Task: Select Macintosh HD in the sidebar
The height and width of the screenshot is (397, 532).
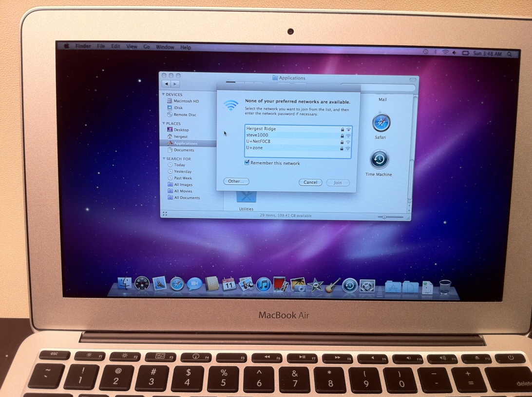Action: click(x=186, y=101)
